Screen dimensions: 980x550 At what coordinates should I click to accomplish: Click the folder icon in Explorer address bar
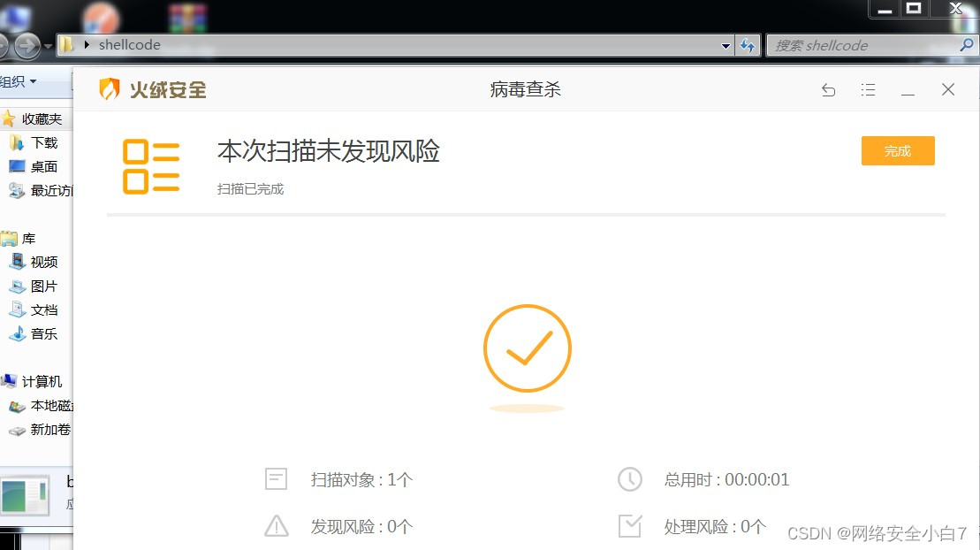(x=67, y=45)
